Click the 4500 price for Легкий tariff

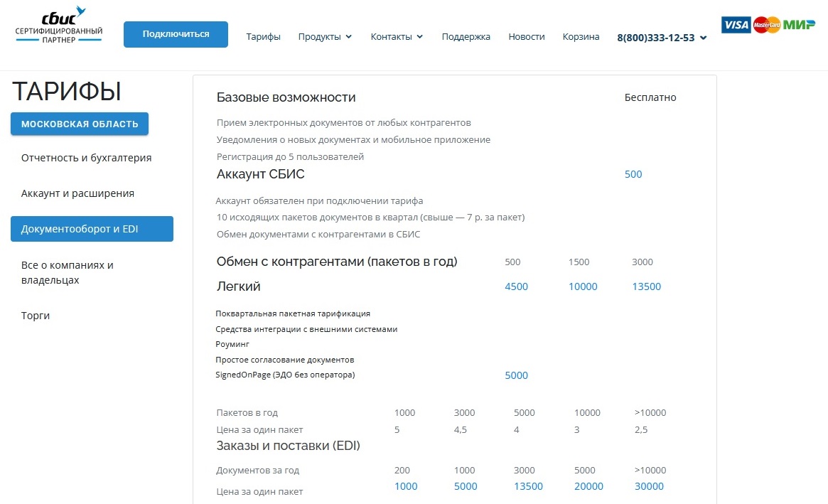coord(517,286)
